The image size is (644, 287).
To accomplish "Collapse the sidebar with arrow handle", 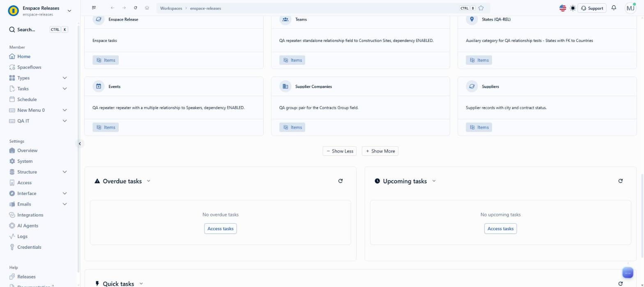I will pyautogui.click(x=80, y=143).
